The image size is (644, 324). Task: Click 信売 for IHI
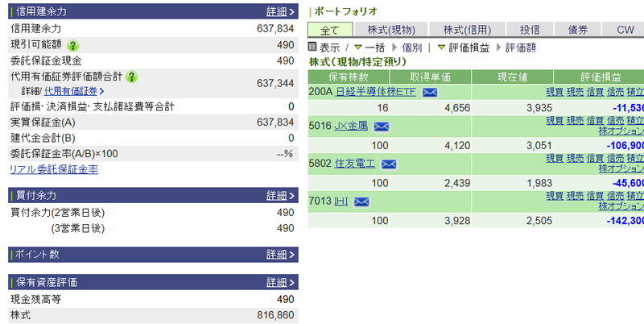[x=615, y=196]
